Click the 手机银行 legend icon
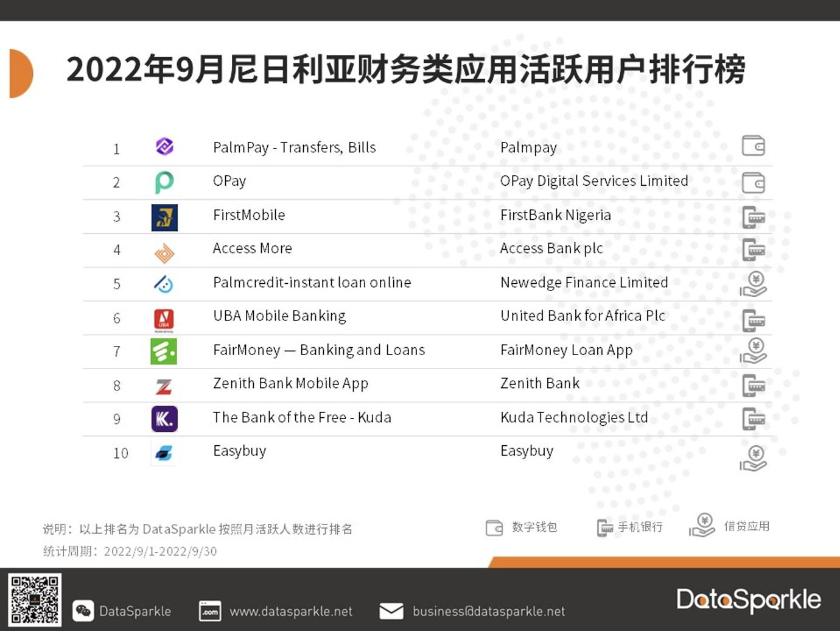This screenshot has width=840, height=631. point(604,526)
